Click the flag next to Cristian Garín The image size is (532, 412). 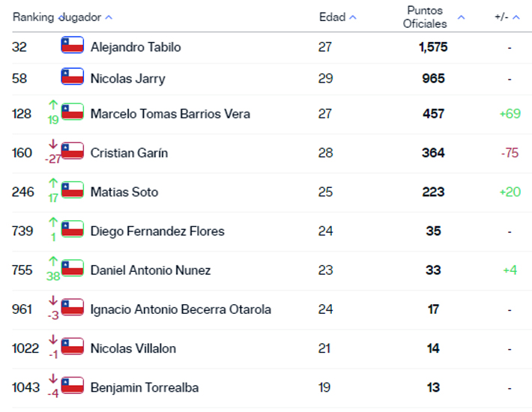(x=72, y=151)
